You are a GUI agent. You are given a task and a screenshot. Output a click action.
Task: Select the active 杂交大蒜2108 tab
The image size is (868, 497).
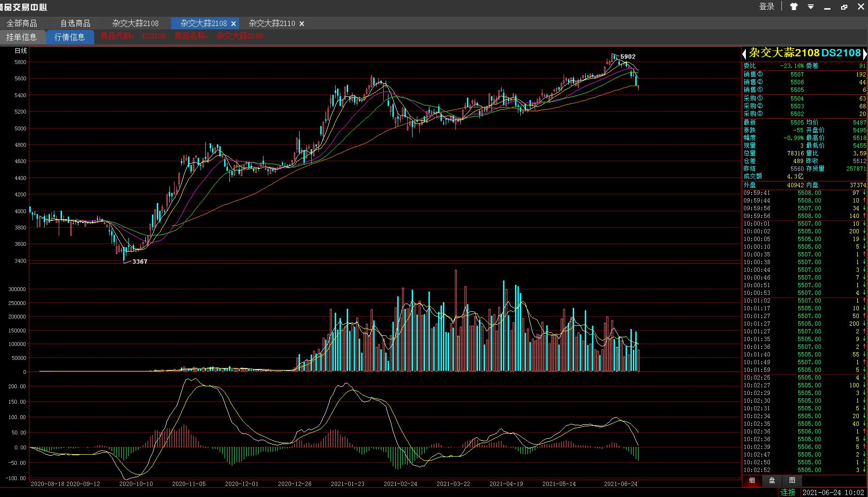coord(203,23)
